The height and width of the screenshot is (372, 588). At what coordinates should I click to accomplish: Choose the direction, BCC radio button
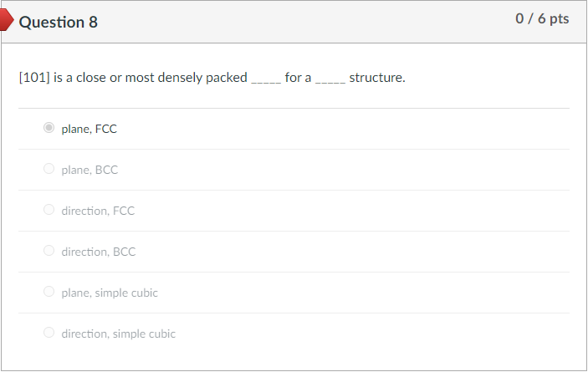pos(49,252)
